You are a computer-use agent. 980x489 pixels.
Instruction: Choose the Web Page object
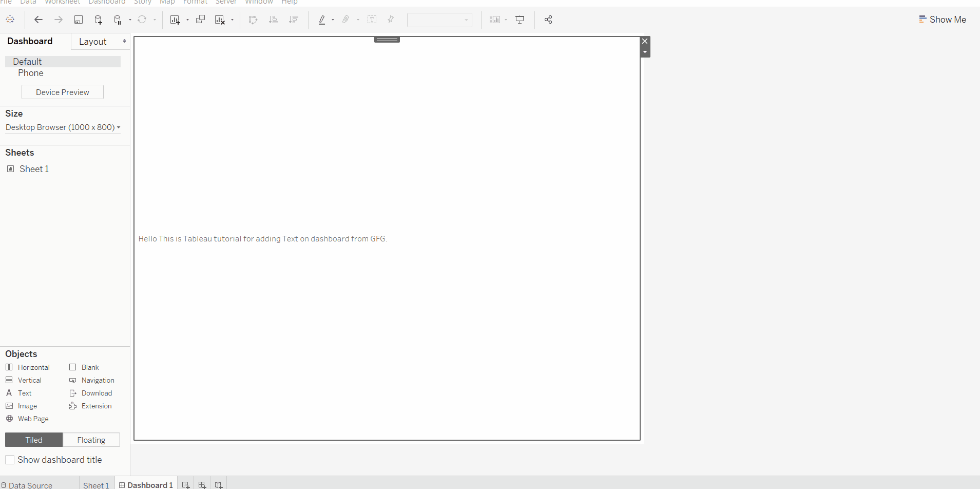[27, 419]
